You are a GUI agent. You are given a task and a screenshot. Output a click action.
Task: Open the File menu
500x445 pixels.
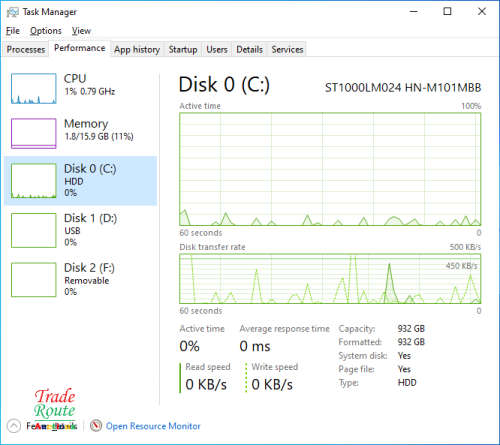click(x=13, y=31)
